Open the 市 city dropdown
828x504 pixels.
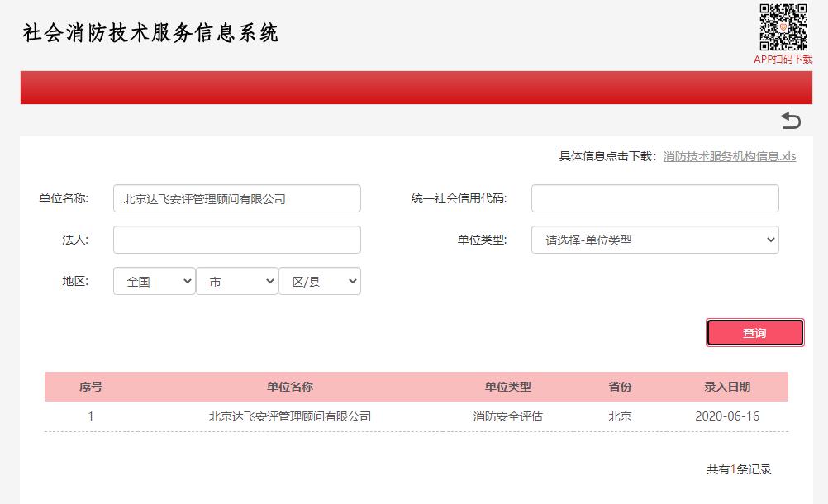coord(236,282)
